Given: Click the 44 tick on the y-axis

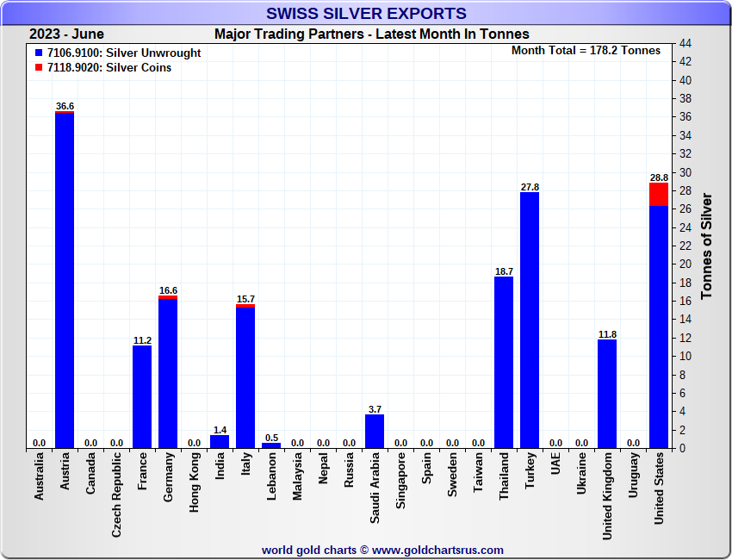Looking at the screenshot, I should tap(685, 43).
